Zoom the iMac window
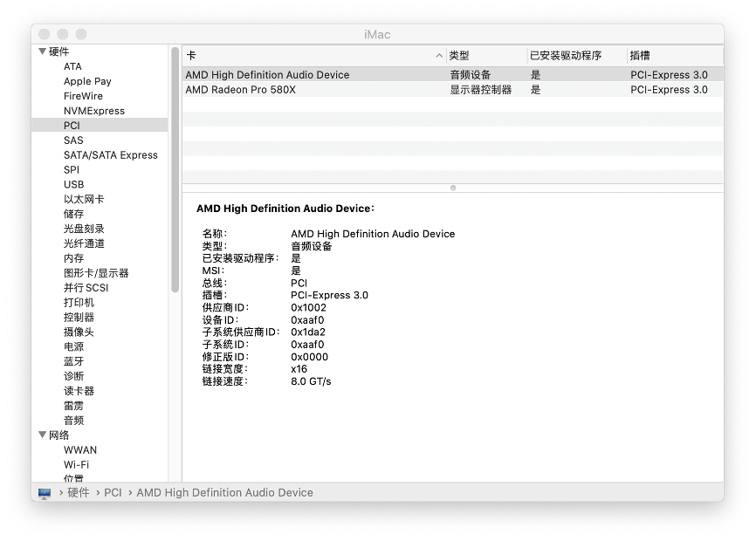 point(81,34)
